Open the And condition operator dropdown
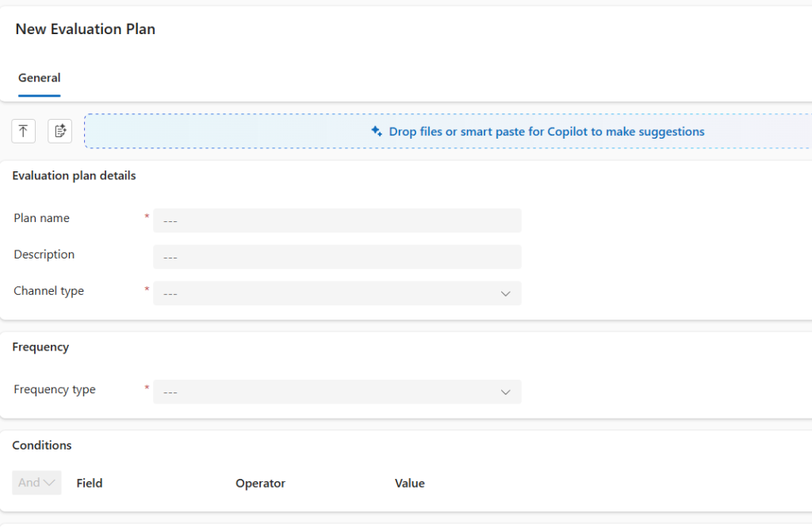 pyautogui.click(x=36, y=483)
